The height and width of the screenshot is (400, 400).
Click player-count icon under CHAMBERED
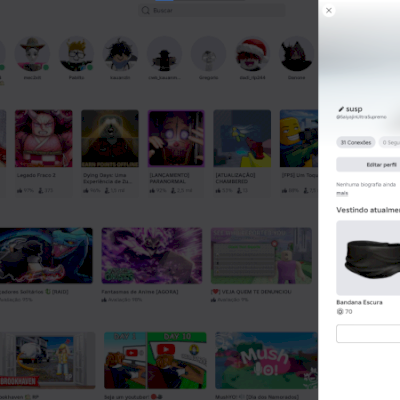click(239, 190)
